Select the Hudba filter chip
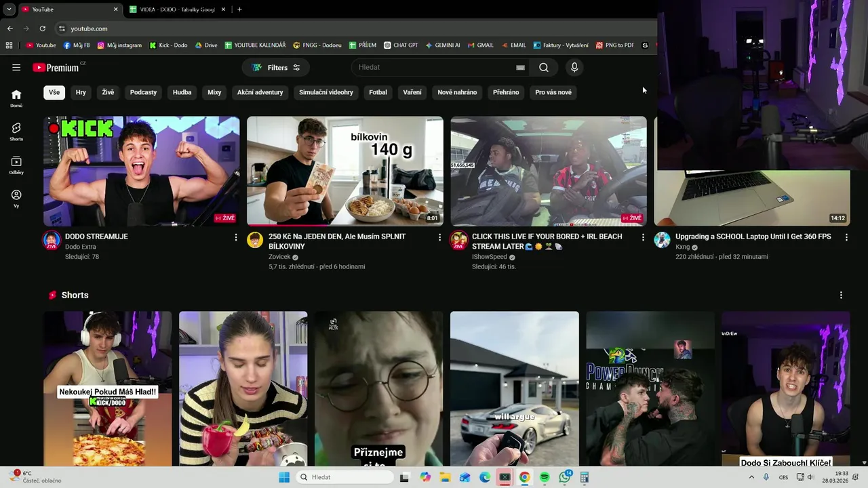Image resolution: width=868 pixels, height=488 pixels. point(182,92)
